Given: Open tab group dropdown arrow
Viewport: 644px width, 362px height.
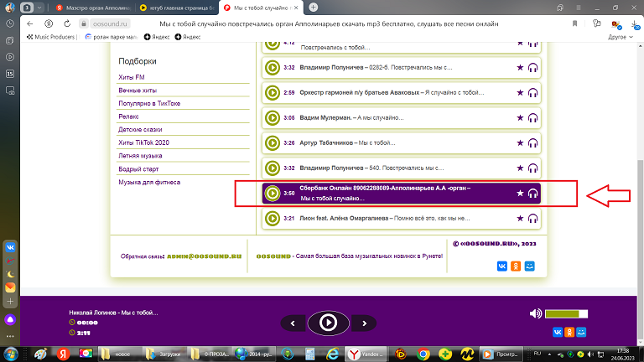Looking at the screenshot, I should tap(39, 8).
